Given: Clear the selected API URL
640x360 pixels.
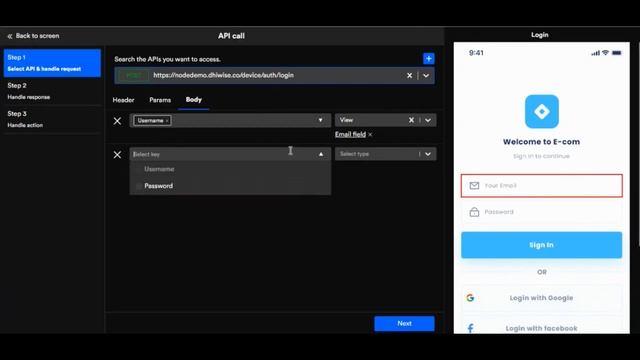Looking at the screenshot, I should point(409,76).
